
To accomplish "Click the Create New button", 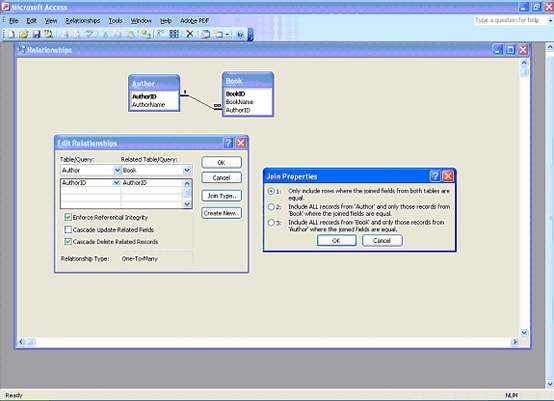I will coord(222,213).
